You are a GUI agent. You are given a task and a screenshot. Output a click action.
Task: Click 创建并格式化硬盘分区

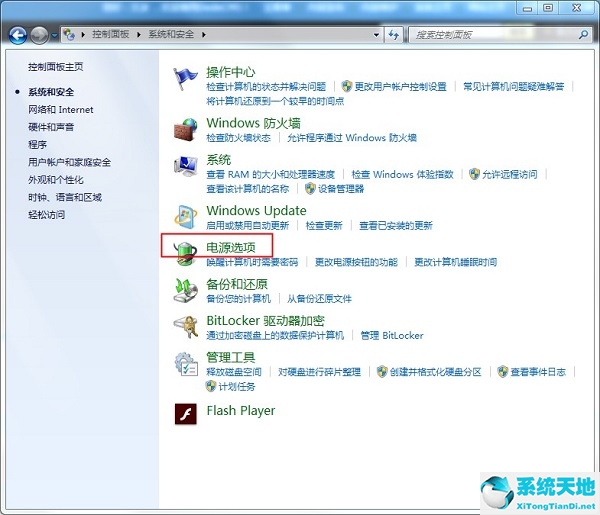pos(435,372)
